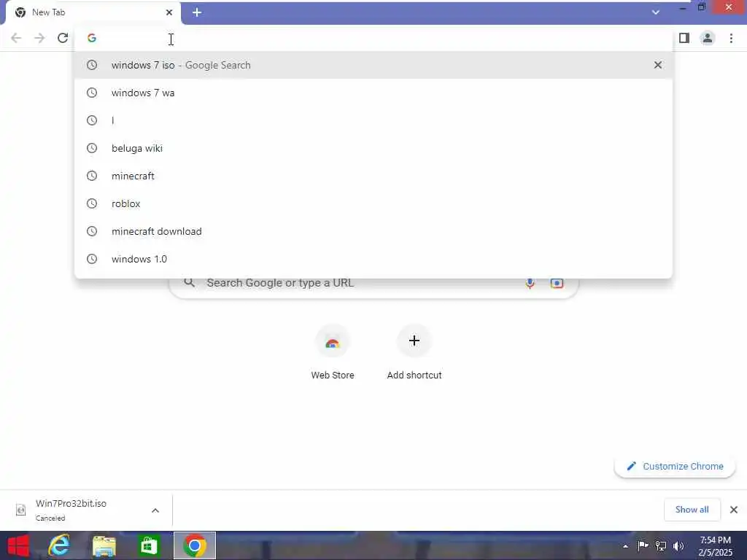The width and height of the screenshot is (747, 560).
Task: Click Show all downloads button
Action: [x=692, y=510]
